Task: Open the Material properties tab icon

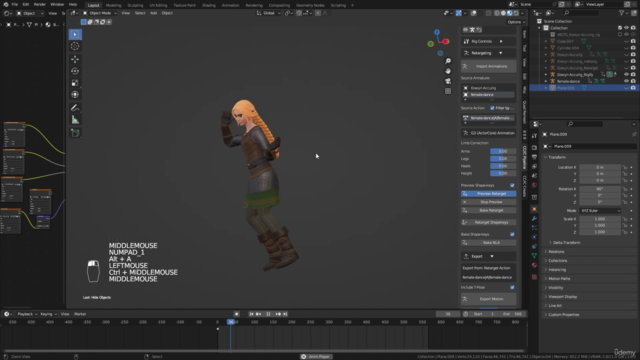Action: pos(534,265)
